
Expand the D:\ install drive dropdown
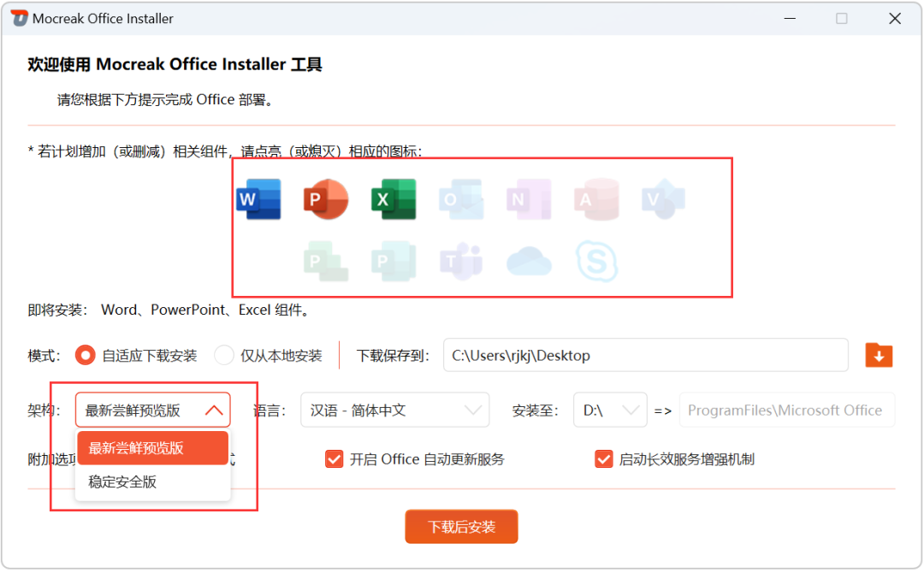click(x=610, y=411)
